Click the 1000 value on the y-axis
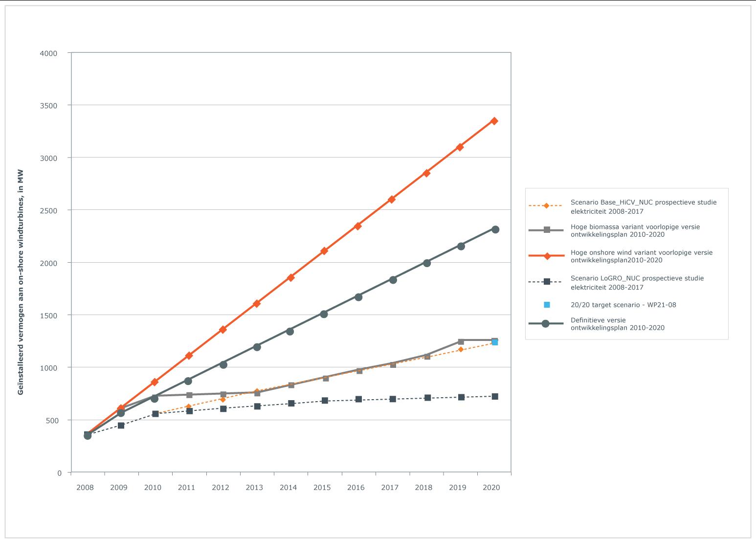This screenshot has height=543, width=756. coord(48,368)
